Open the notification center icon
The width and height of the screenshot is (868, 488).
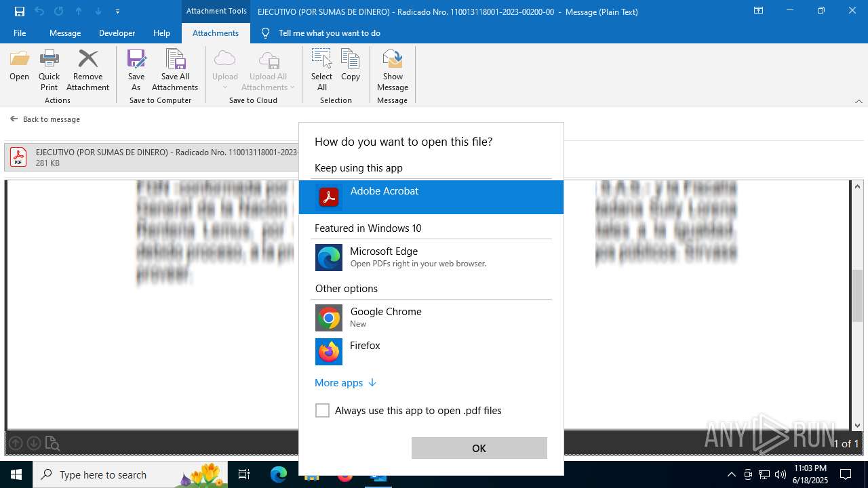click(846, 474)
